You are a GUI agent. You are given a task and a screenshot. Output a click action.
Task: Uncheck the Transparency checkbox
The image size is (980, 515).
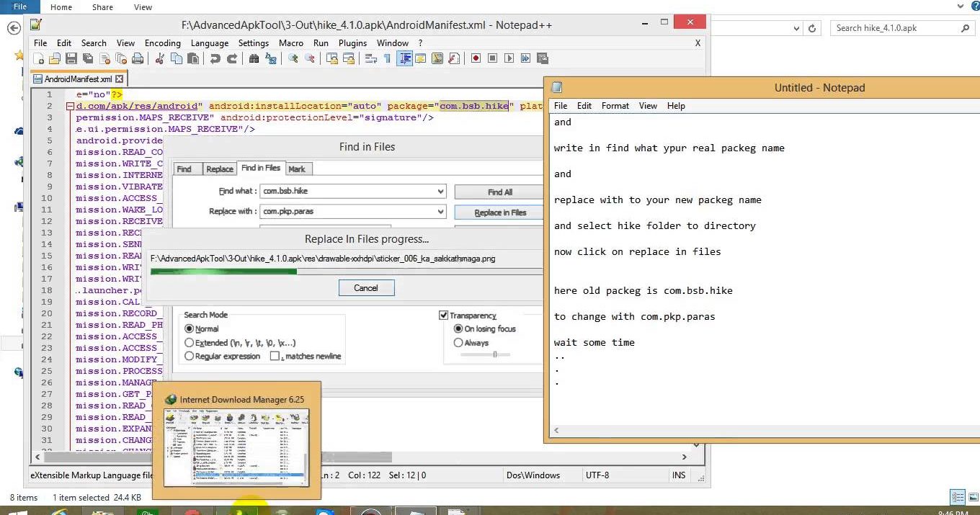click(x=444, y=315)
